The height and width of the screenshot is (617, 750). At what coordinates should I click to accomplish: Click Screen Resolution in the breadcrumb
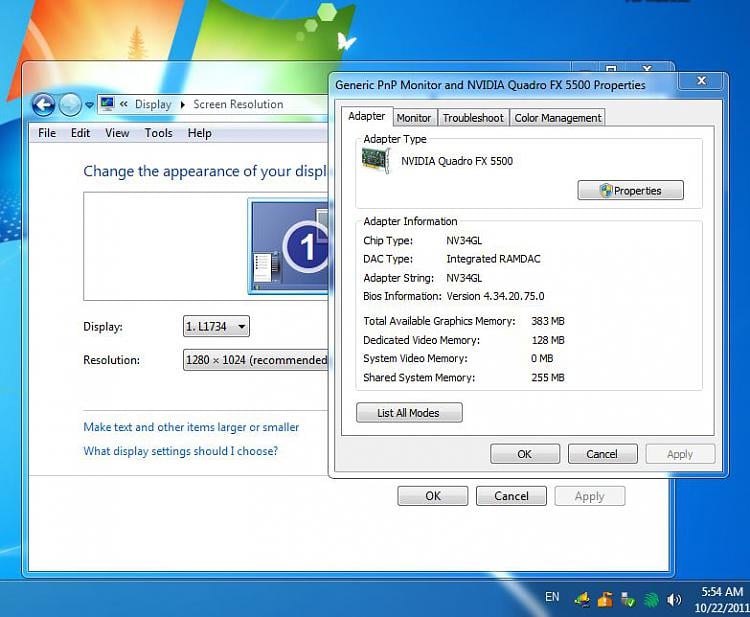(238, 104)
